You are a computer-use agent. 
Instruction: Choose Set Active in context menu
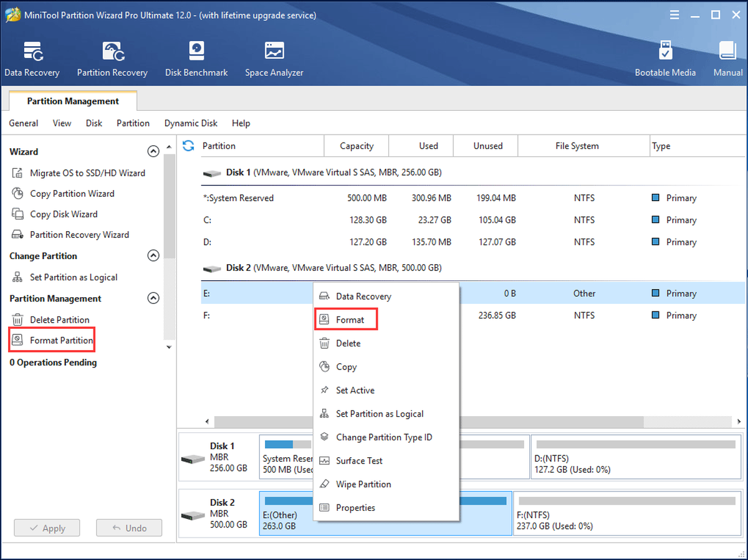point(386,391)
